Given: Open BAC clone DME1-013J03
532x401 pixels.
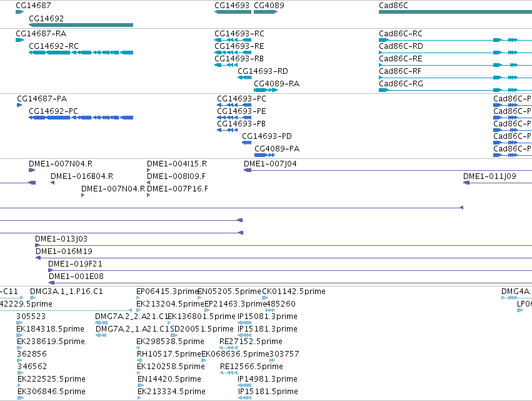Looking at the screenshot, I should tap(61, 239).
